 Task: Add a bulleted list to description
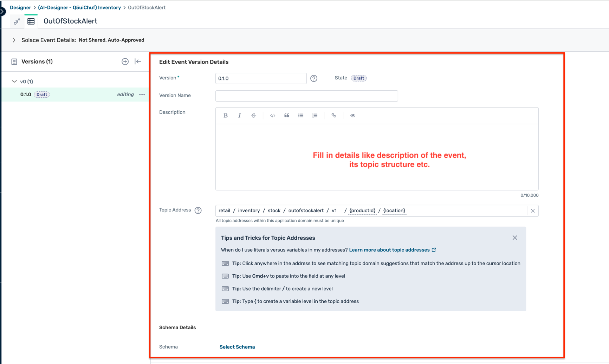(301, 116)
